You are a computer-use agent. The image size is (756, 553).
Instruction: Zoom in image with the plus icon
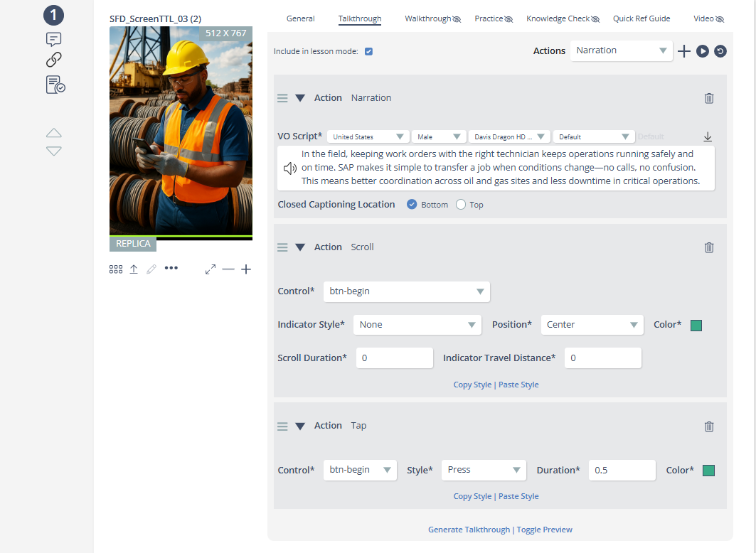pyautogui.click(x=246, y=269)
